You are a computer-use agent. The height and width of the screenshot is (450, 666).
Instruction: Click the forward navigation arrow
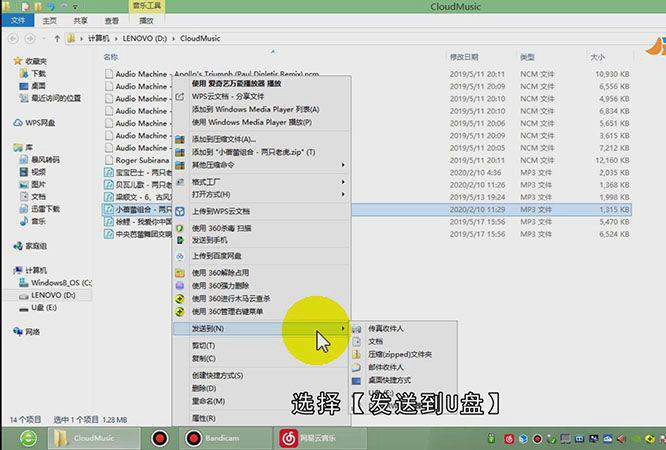30,38
